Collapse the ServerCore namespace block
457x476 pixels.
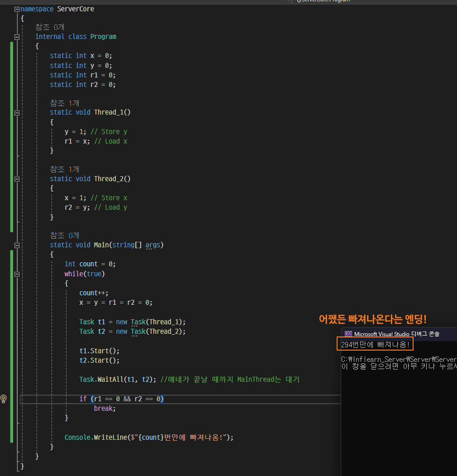tap(17, 9)
